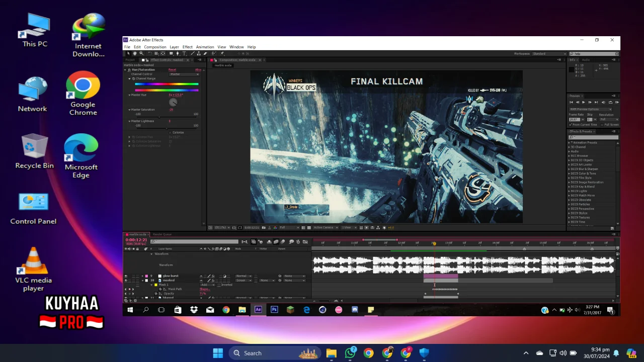Expand the Animation Presets category
This screenshot has height=362, width=644.
point(570,143)
